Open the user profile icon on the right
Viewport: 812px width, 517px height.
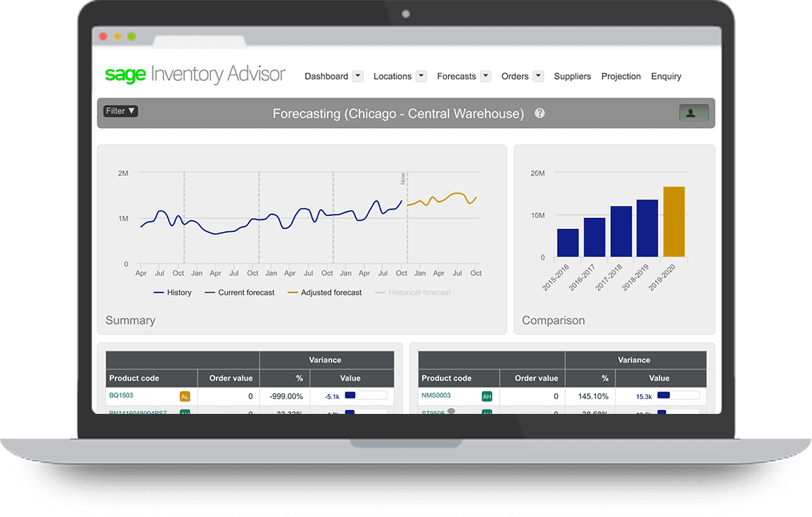(693, 112)
